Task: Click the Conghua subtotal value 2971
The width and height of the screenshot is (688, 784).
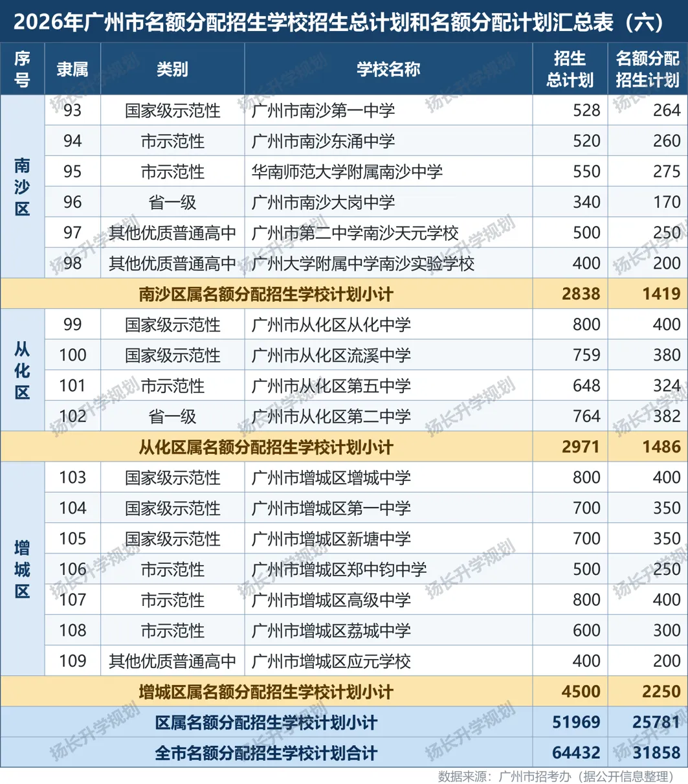Action: pyautogui.click(x=581, y=447)
